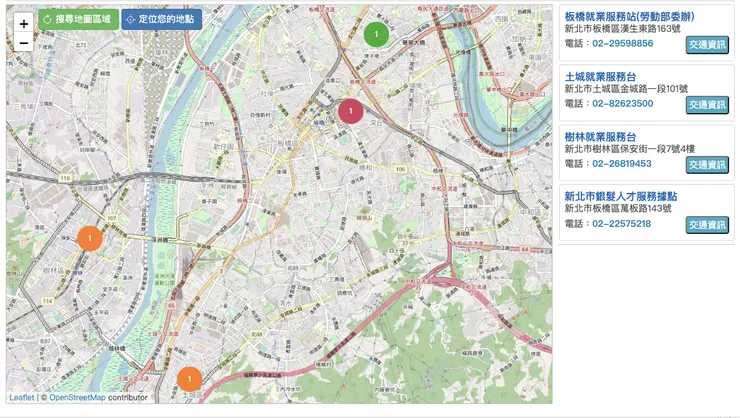The height and width of the screenshot is (418, 740).
Task: Select the green cluster marker on map
Action: 376,34
